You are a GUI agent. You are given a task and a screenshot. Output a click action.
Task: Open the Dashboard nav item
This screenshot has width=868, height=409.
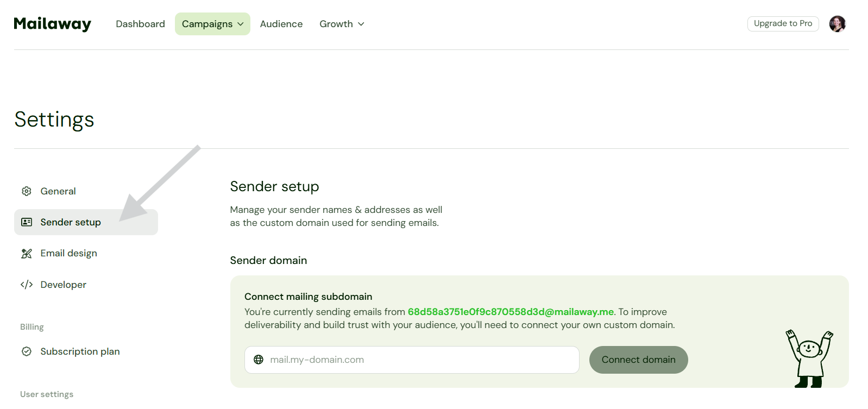(140, 24)
